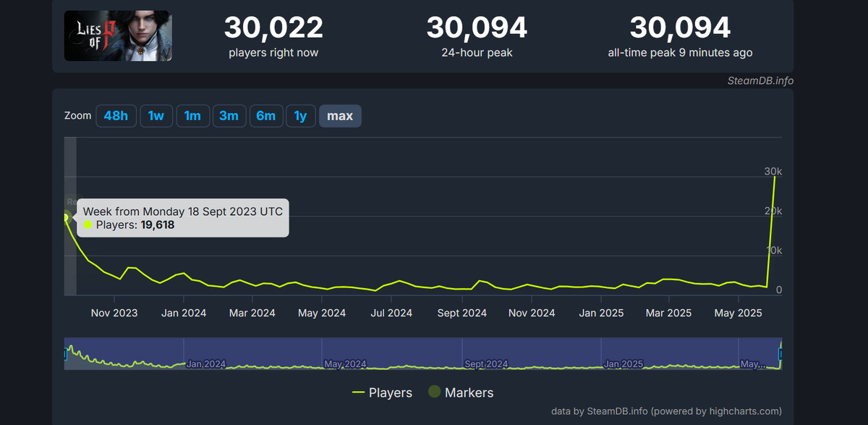Select the 3m zoom option
This screenshot has height=425, width=868.
(x=229, y=116)
